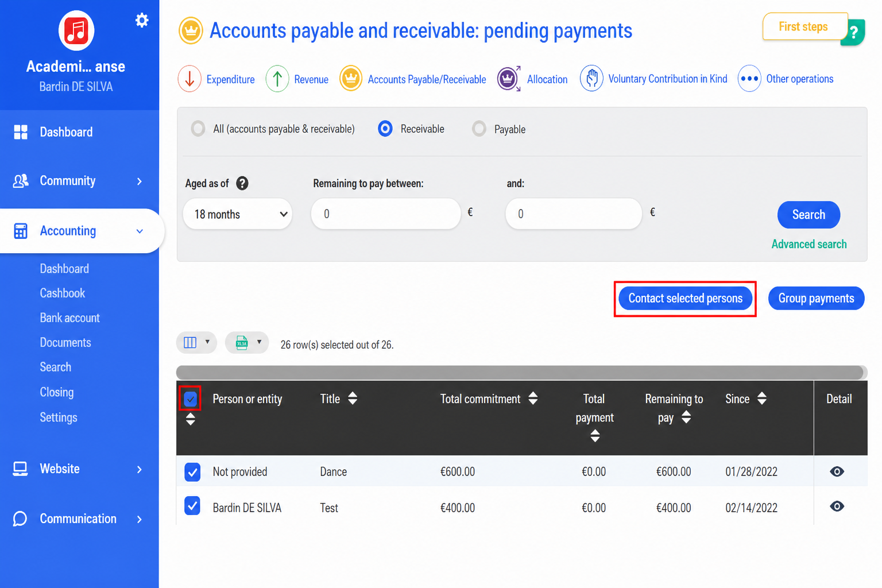Screen dimensions: 882x588
Task: Click the blue Search button
Action: (808, 215)
